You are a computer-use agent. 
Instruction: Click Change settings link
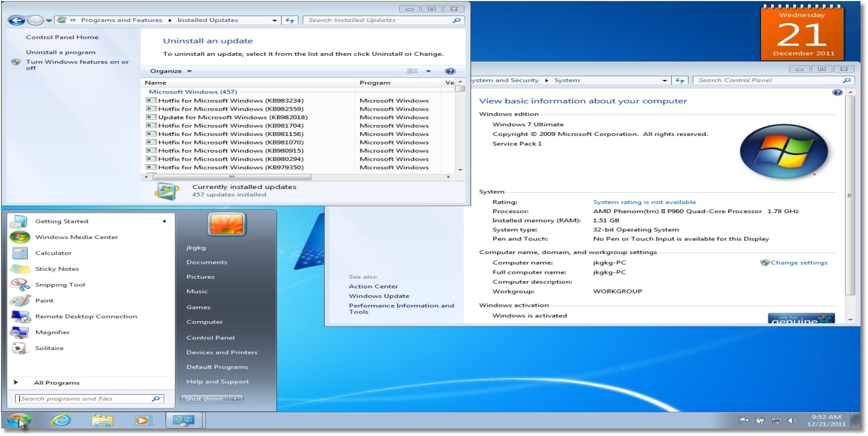[799, 263]
